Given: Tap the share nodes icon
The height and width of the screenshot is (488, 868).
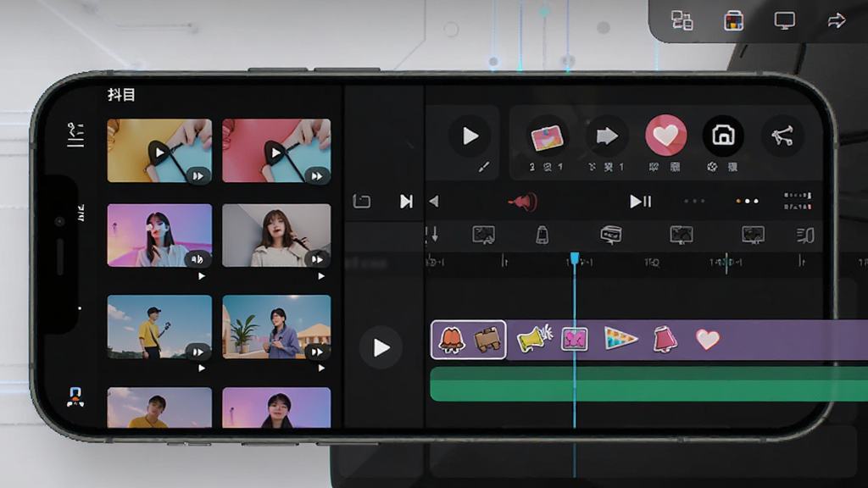Looking at the screenshot, I should (x=782, y=136).
